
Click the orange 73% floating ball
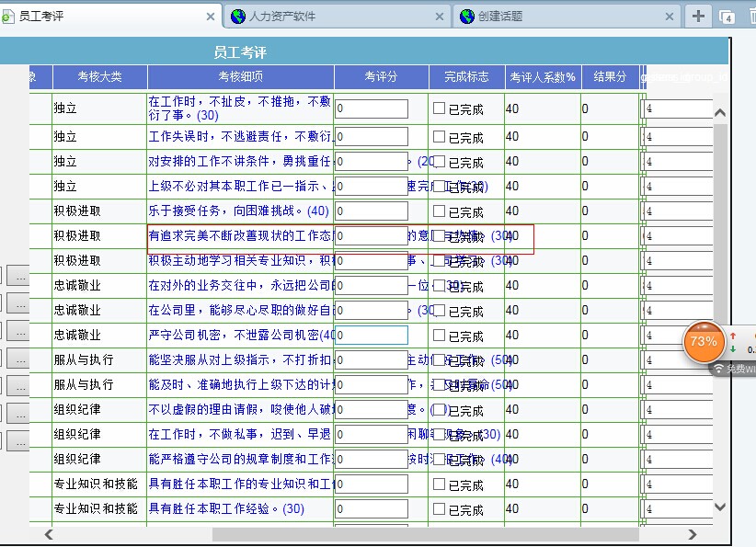point(704,341)
